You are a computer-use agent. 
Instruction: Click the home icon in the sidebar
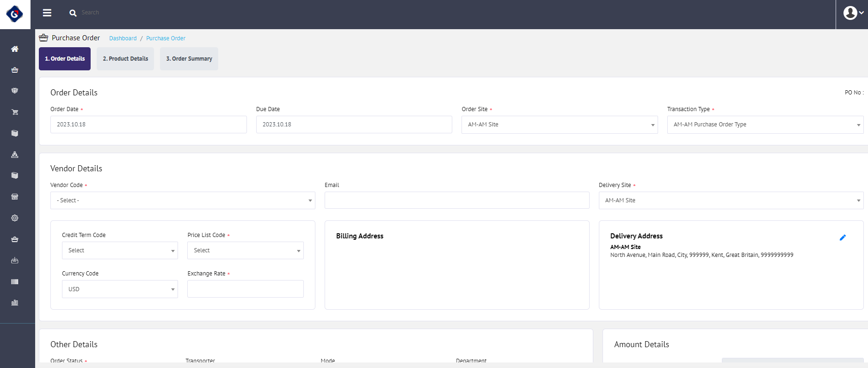15,49
